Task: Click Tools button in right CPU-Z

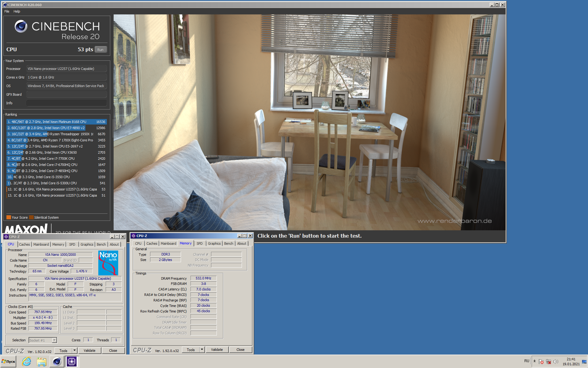Action: point(191,350)
